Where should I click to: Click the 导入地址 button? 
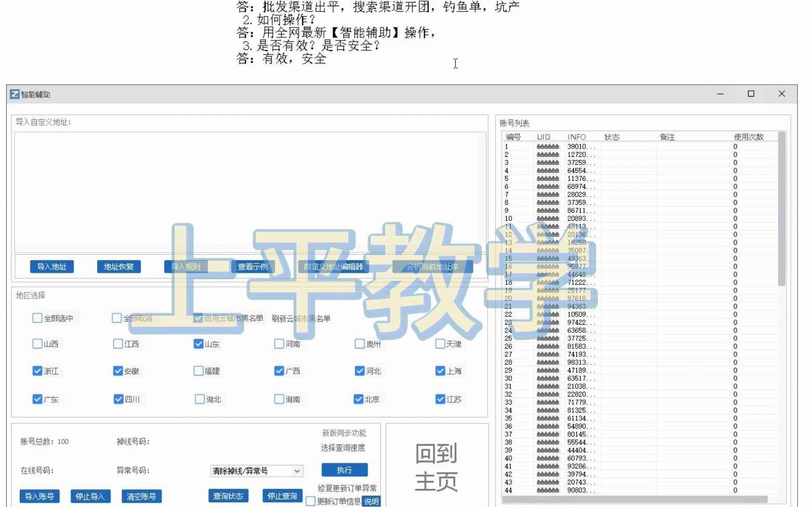point(52,266)
